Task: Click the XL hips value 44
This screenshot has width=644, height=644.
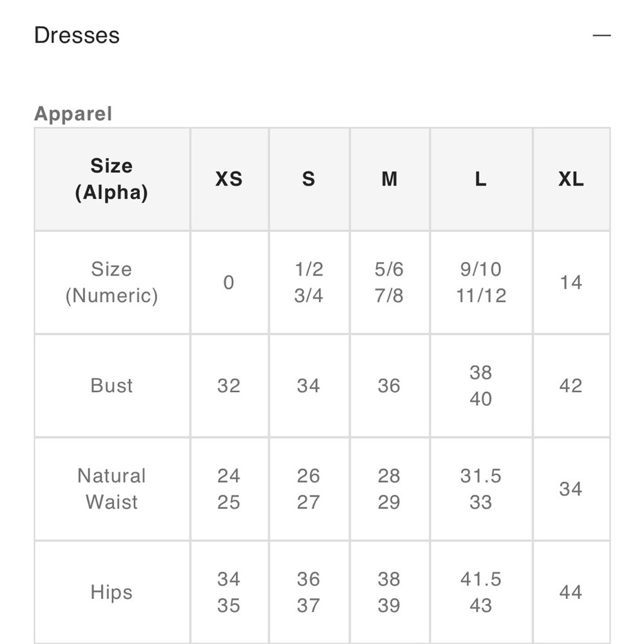Action: click(571, 592)
